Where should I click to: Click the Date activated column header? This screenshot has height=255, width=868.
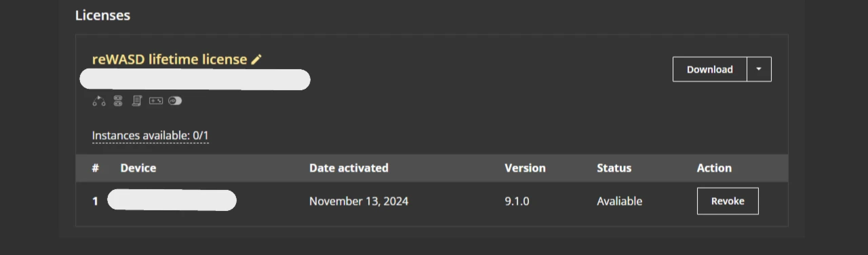point(349,168)
